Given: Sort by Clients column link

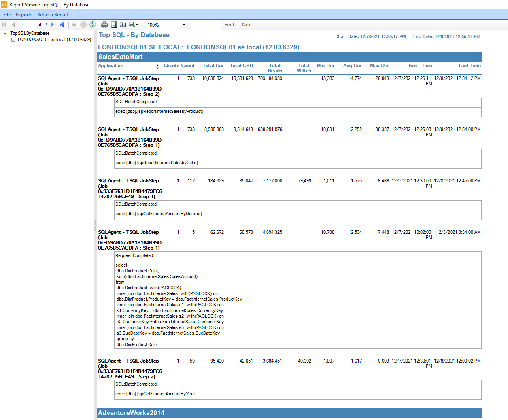Looking at the screenshot, I should point(171,66).
